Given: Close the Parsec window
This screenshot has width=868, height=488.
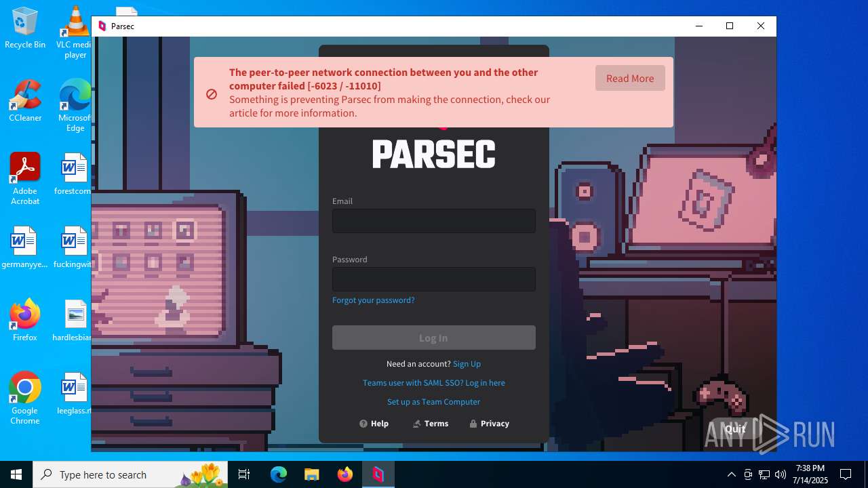Looking at the screenshot, I should point(761,26).
